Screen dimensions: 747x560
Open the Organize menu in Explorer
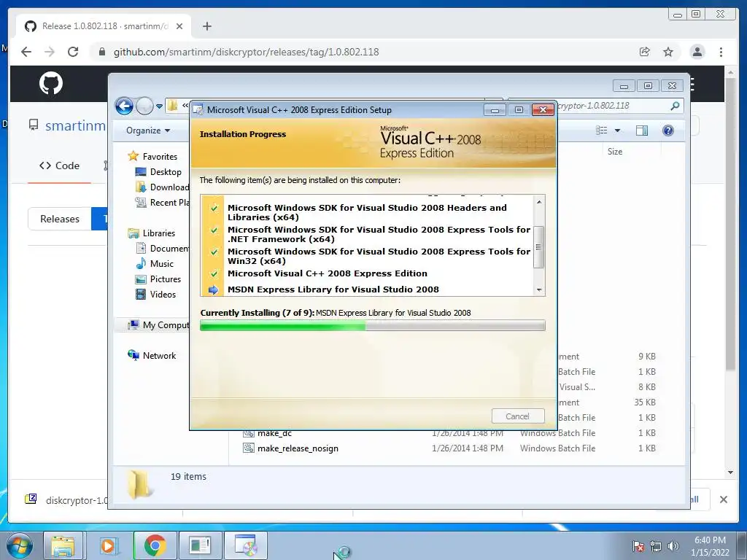[x=147, y=131]
